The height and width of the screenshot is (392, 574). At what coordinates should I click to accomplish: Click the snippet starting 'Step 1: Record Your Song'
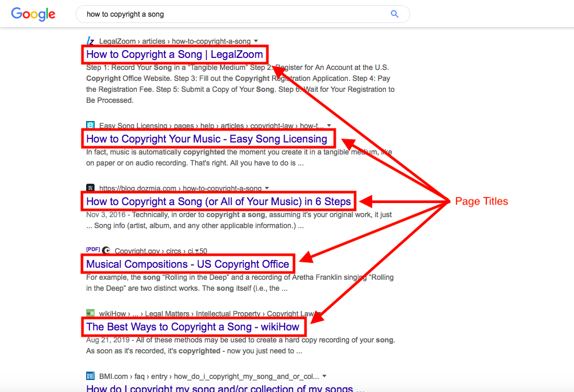click(x=240, y=84)
